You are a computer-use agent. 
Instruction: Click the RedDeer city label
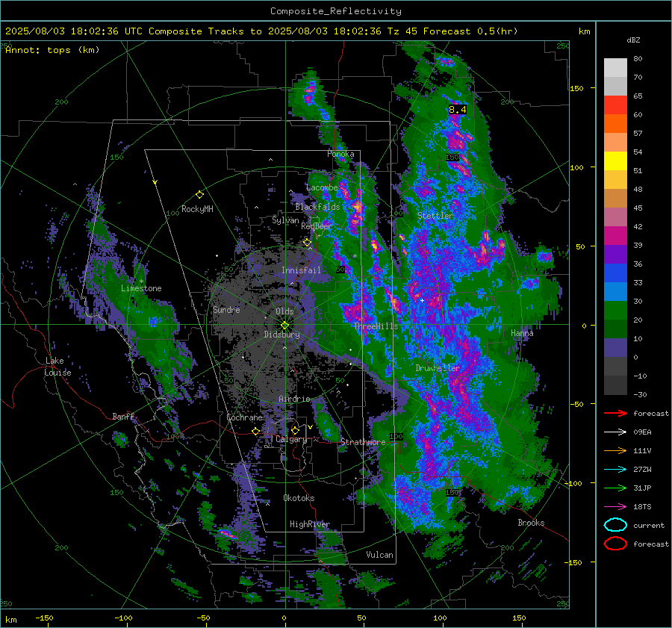[x=317, y=226]
